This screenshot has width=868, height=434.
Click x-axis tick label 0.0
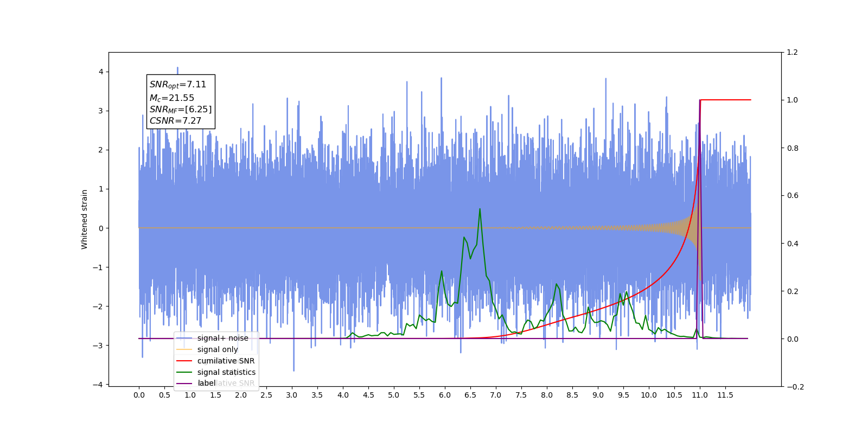(139, 395)
